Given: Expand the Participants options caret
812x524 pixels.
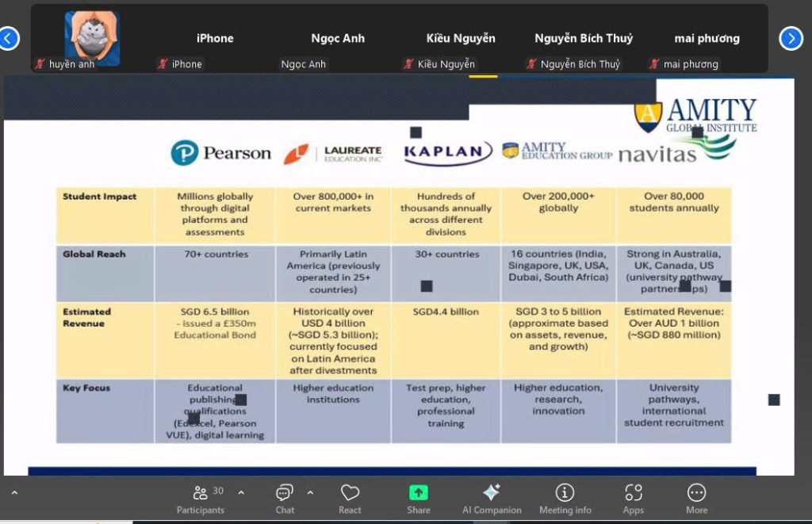Looking at the screenshot, I should coord(241,493).
